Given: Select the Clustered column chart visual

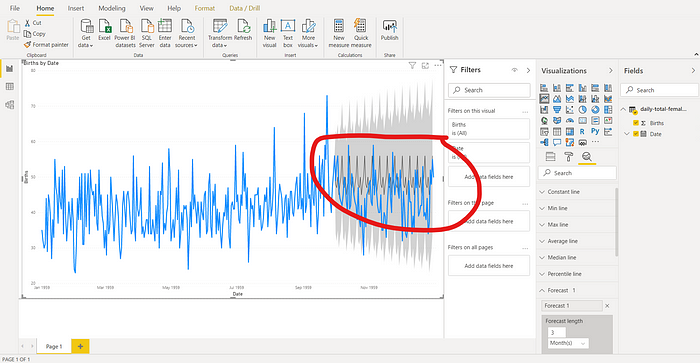Looking at the screenshot, I should point(583,88).
